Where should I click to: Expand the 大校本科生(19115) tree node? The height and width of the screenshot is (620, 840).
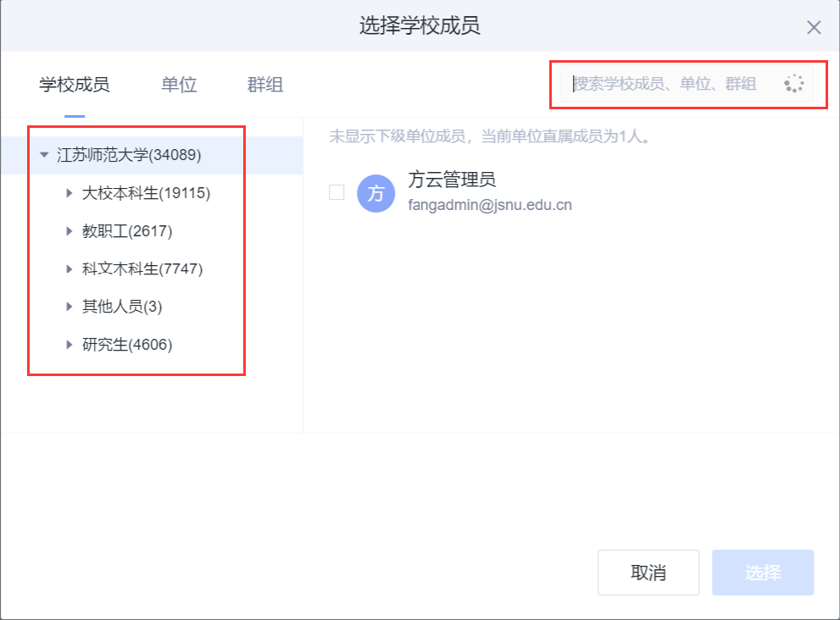[x=69, y=193]
